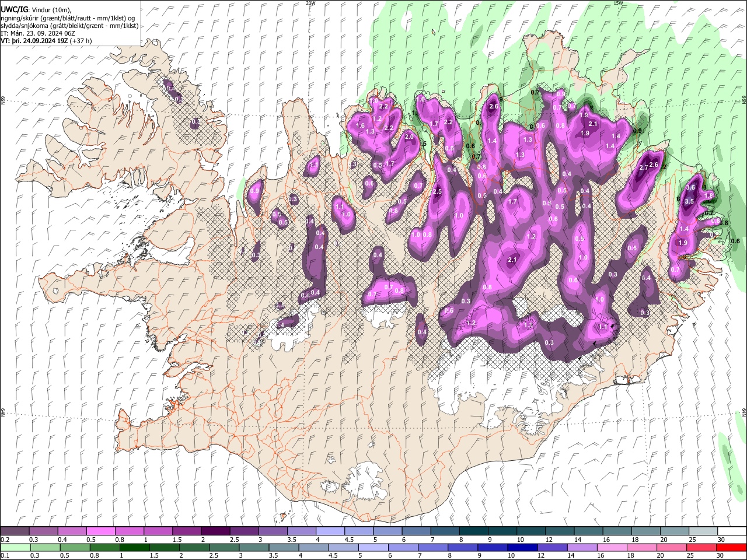Viewport: 747px width, 560px height.
Task: Click the "(+37 h)" forecast offset text
Action: pyautogui.click(x=81, y=41)
